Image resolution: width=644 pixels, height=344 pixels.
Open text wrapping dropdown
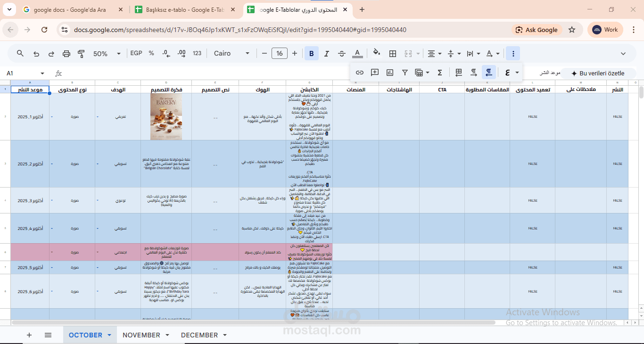[x=473, y=53]
